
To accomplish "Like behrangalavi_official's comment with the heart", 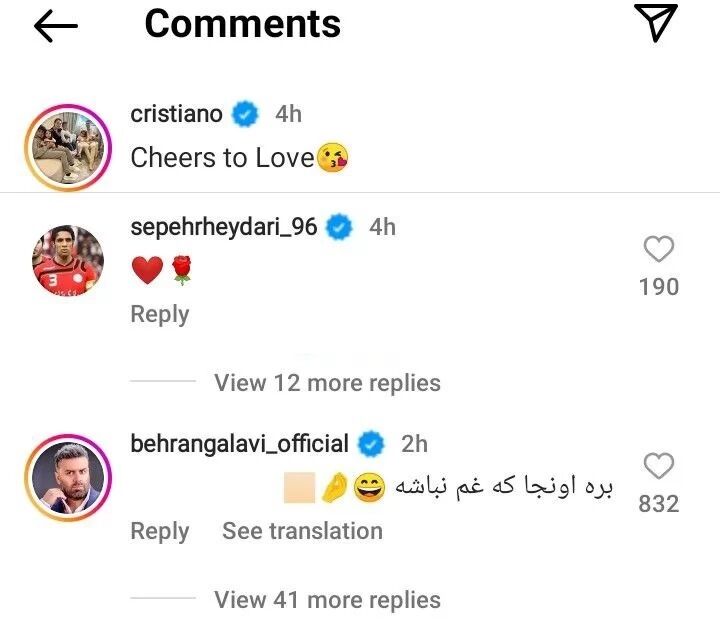I will pos(658,466).
